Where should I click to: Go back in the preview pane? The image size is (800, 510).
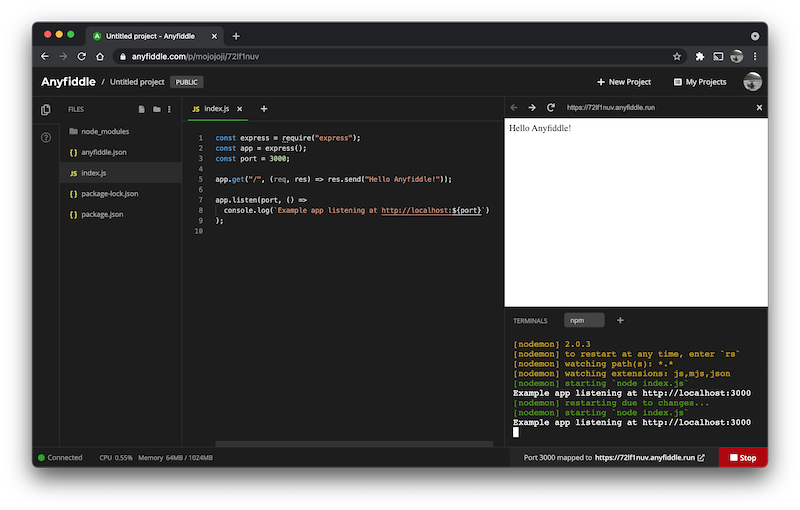point(514,108)
